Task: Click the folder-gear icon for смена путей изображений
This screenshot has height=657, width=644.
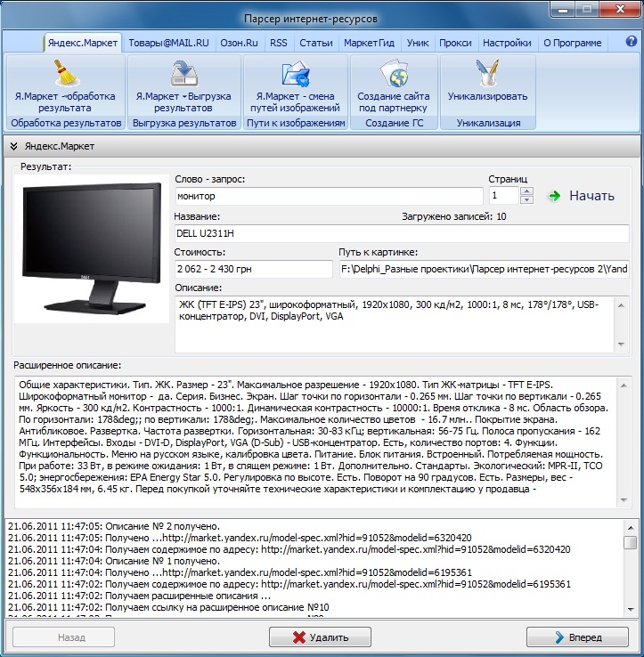Action: coord(296,74)
